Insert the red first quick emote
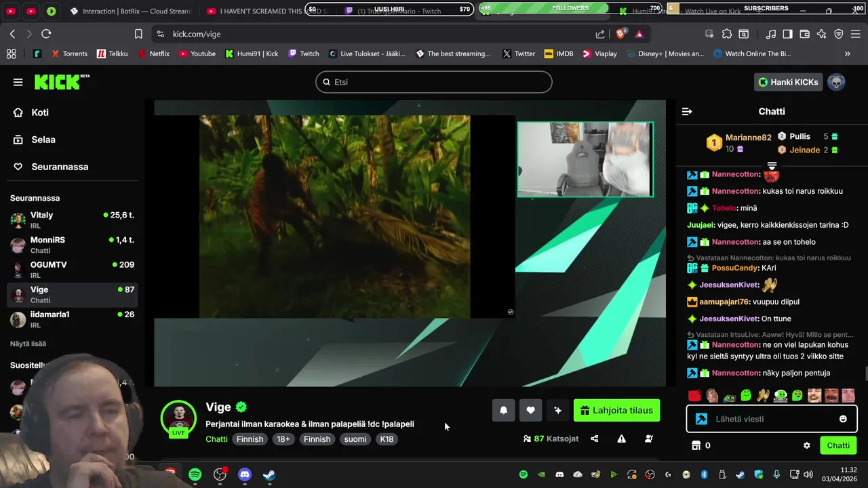The image size is (868, 488). click(x=694, y=396)
